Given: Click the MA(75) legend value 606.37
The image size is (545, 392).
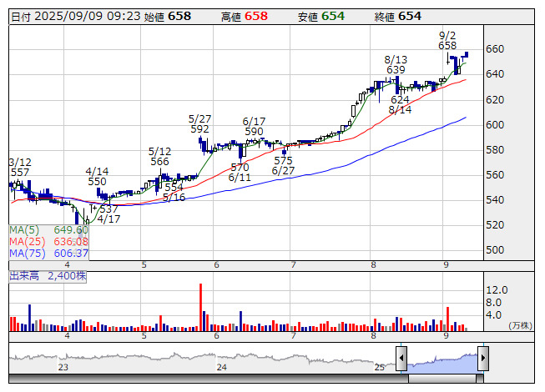Looking at the screenshot, I should (71, 254).
